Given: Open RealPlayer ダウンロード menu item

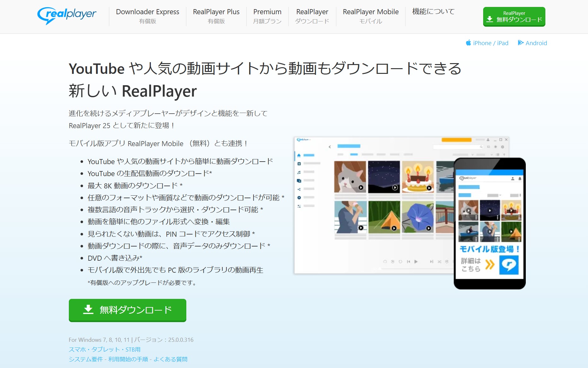Looking at the screenshot, I should coord(312,16).
